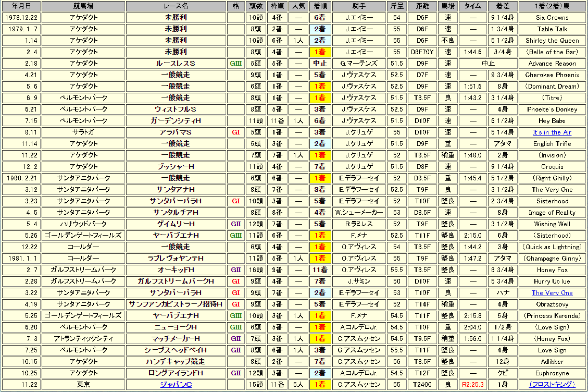This screenshot has height=392, width=588.
Task: Select the venue cell サラトガ
Action: point(83,132)
